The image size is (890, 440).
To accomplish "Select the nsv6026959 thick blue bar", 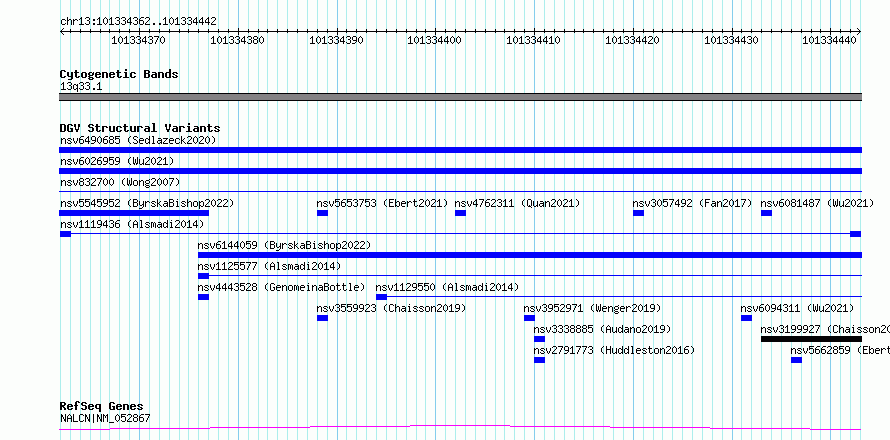I will [x=460, y=171].
